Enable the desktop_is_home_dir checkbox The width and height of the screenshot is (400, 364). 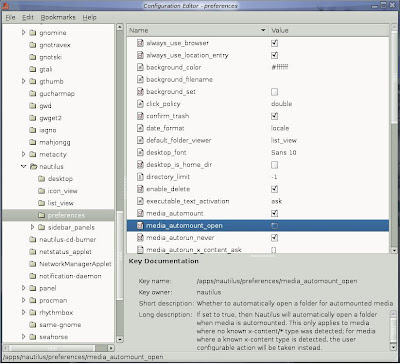[x=274, y=165]
